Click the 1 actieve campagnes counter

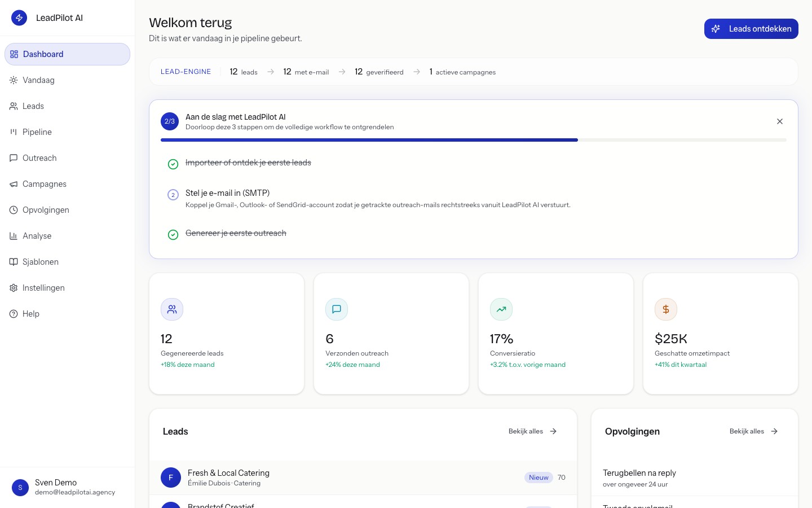[x=462, y=72]
